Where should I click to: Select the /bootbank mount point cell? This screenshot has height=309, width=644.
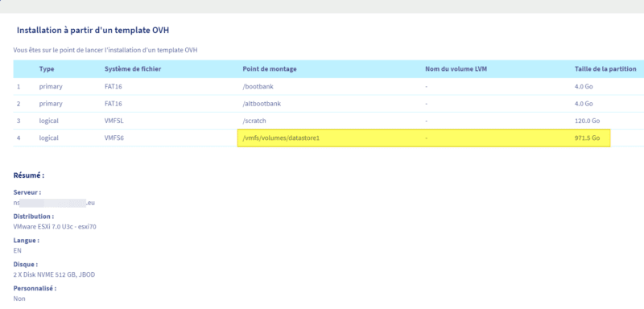(x=257, y=87)
